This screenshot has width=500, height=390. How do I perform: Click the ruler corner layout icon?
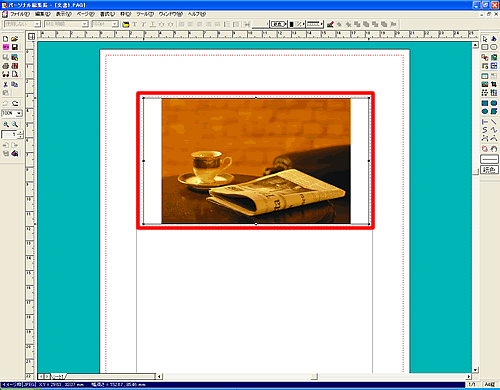coord(31,36)
